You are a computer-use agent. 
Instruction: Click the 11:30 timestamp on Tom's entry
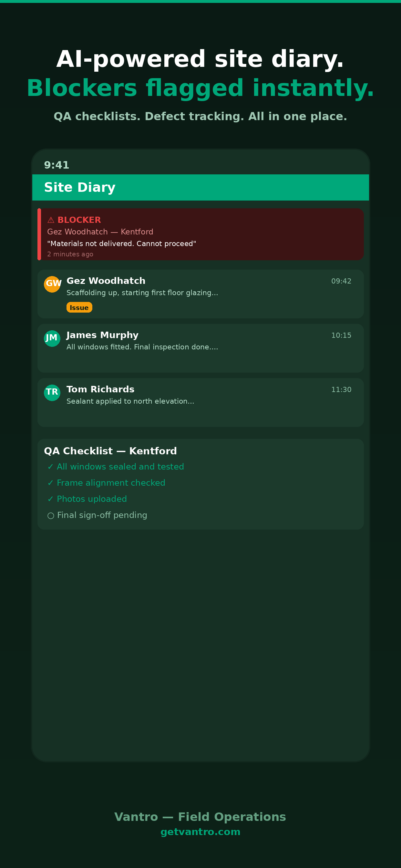coord(341,389)
